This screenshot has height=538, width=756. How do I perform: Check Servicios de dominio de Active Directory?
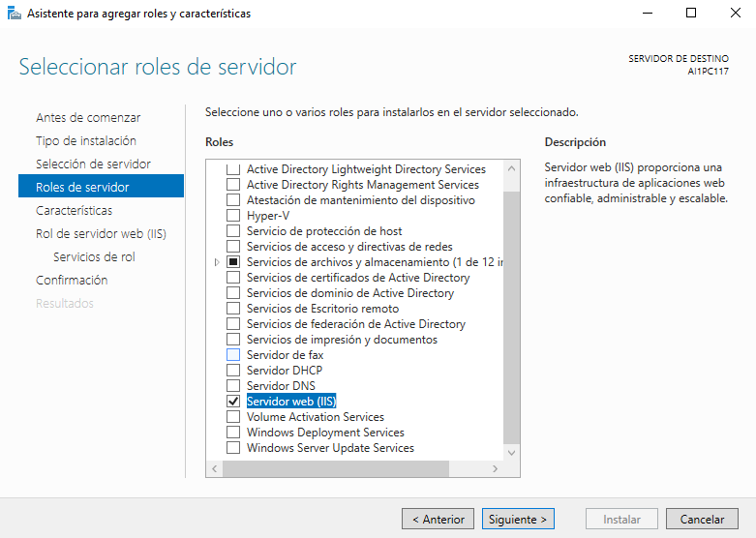(x=233, y=292)
